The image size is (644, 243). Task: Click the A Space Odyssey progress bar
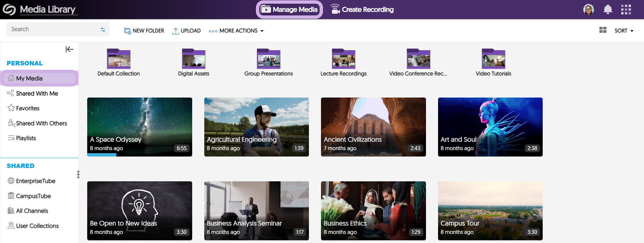coord(102,155)
